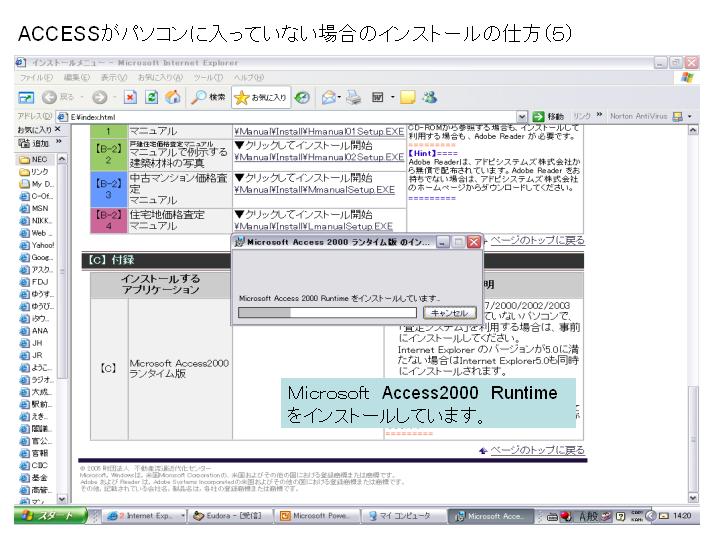The height and width of the screenshot is (540, 720).
Task: Click the 移動 (Go) button
Action: (548, 117)
